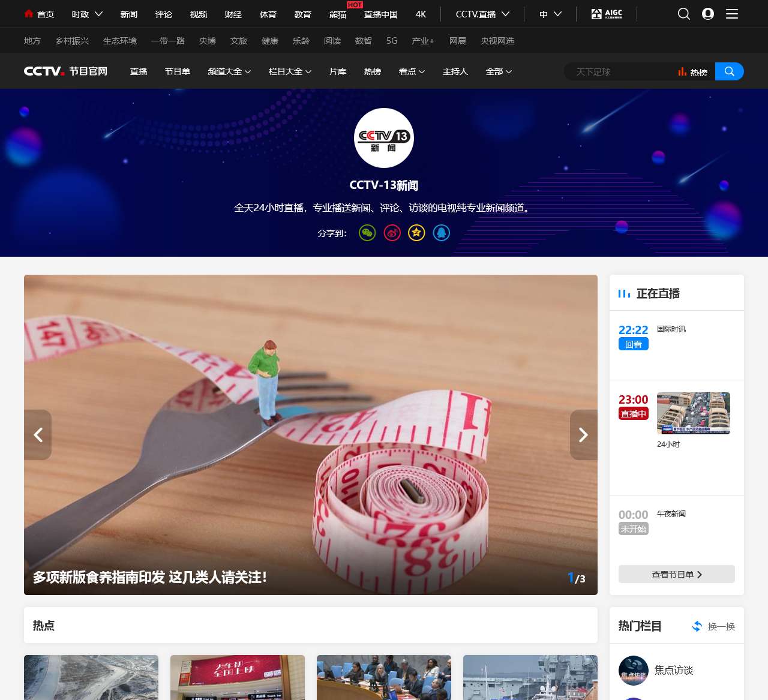Viewport: 768px width, 700px height.
Task: Click the blue search button
Action: pyautogui.click(x=730, y=71)
